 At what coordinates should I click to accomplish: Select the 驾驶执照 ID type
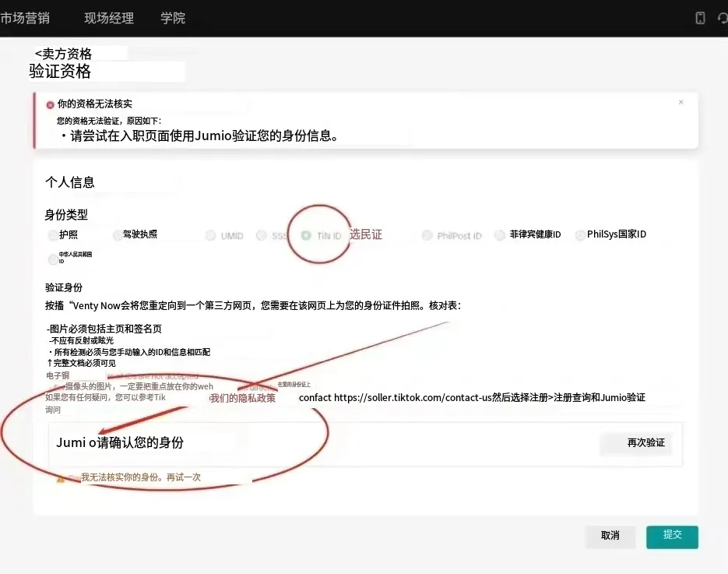(x=118, y=235)
